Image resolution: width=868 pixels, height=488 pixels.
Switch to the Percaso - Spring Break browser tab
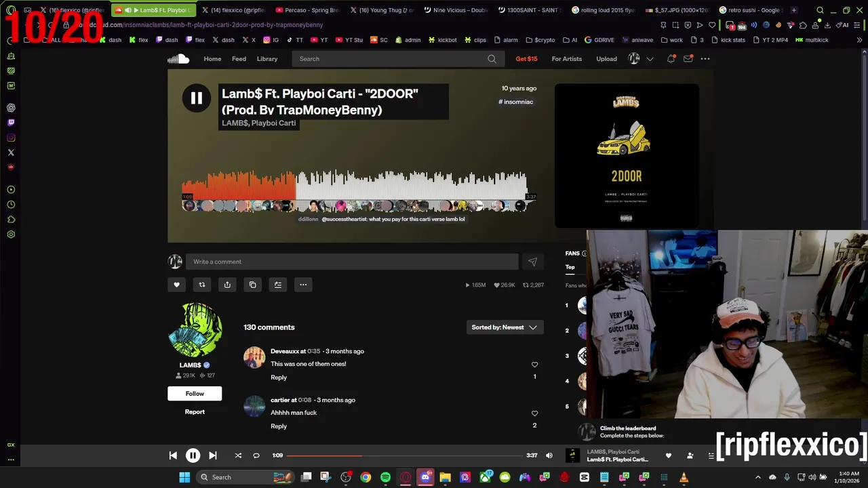tap(308, 10)
